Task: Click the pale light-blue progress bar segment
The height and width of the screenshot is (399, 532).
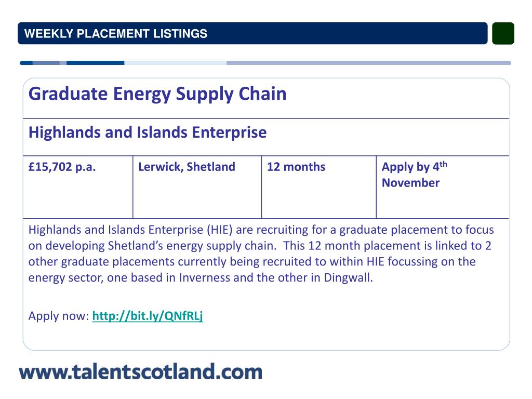Action: click(176, 63)
